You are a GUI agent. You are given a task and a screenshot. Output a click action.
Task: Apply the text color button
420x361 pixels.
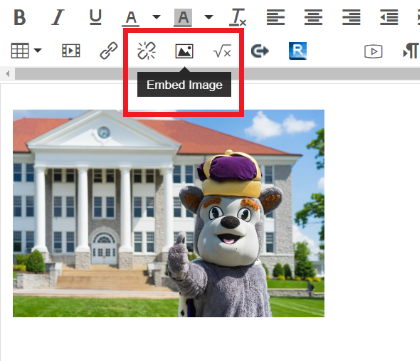click(131, 18)
